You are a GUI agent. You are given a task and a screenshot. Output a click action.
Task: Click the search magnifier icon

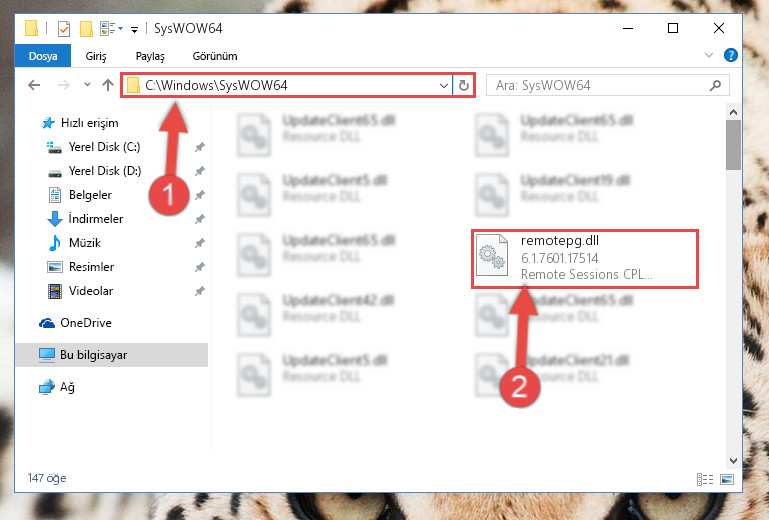(716, 85)
